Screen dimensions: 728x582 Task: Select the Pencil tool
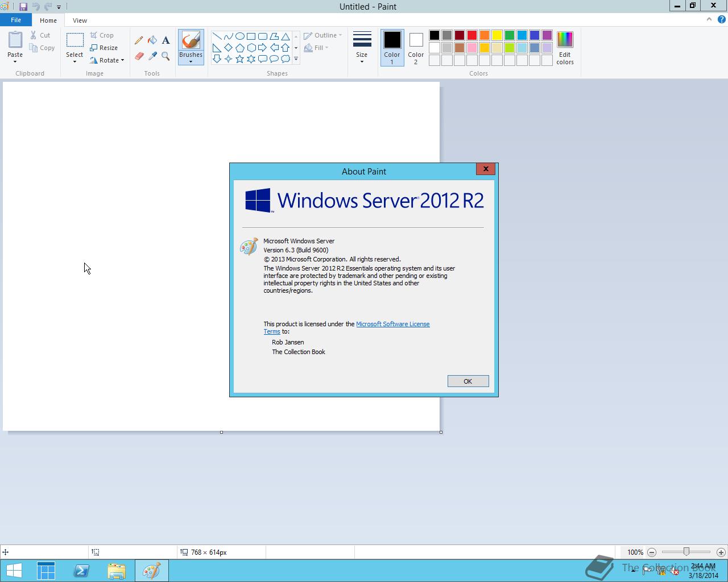click(x=139, y=40)
